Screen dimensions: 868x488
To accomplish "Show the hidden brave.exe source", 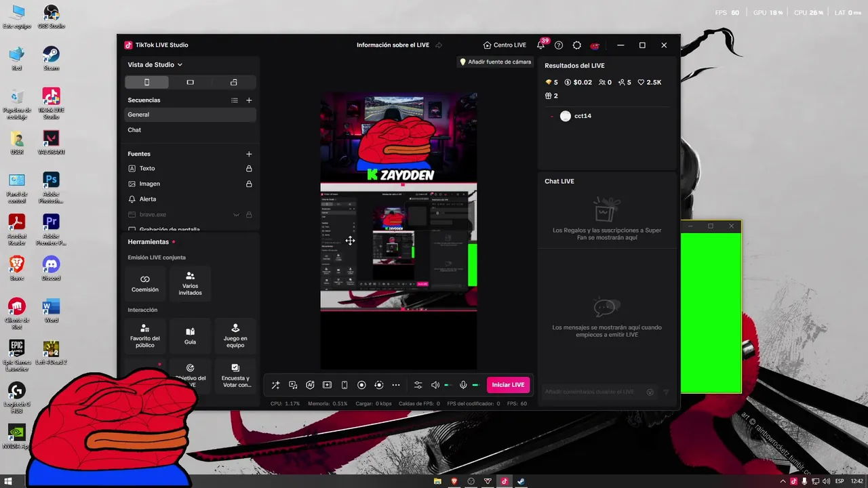I will [x=237, y=215].
